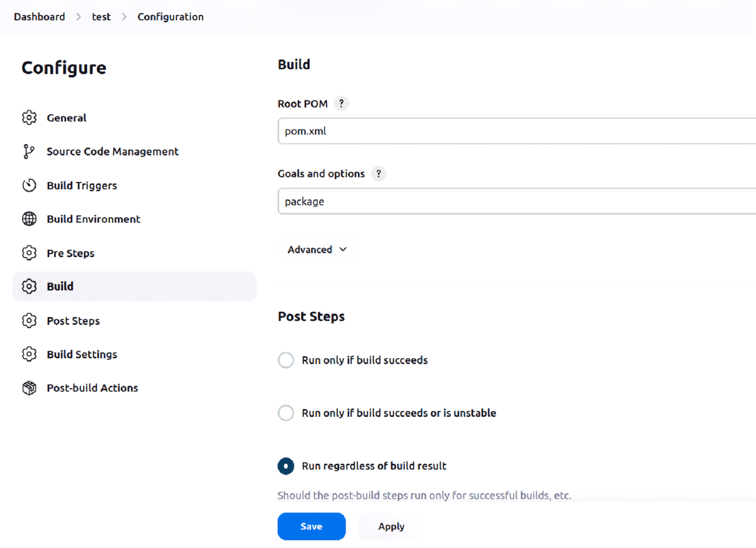Click the Build Triggers clock icon
Screen dimensions: 756x548
[29, 185]
